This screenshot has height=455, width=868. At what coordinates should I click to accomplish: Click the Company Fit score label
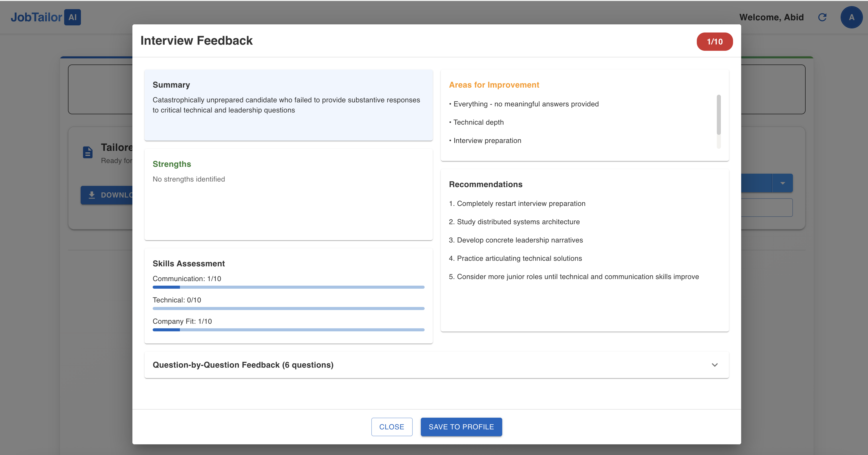182,321
